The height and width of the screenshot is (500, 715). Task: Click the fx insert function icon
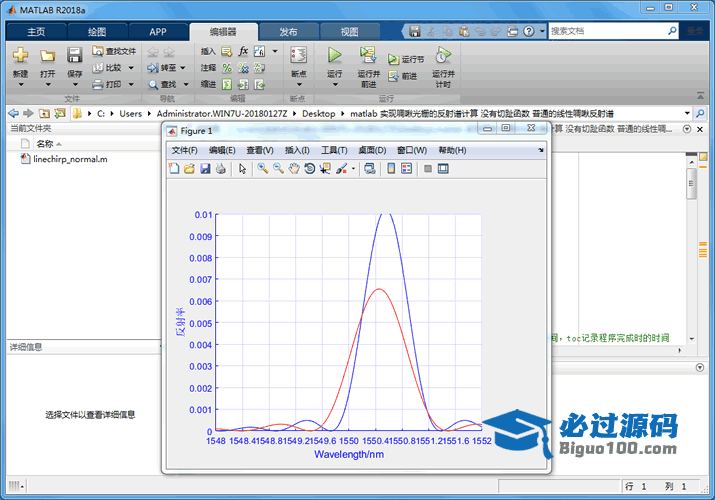click(x=244, y=51)
